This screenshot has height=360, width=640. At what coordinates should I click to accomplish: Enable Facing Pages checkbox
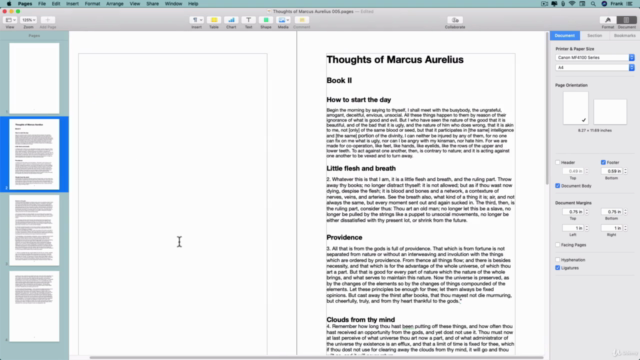coord(558,245)
